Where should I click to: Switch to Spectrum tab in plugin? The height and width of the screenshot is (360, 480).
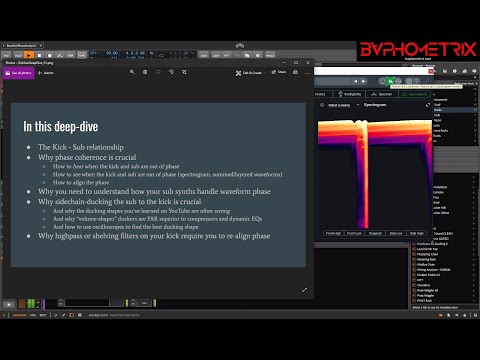pyautogui.click(x=382, y=94)
